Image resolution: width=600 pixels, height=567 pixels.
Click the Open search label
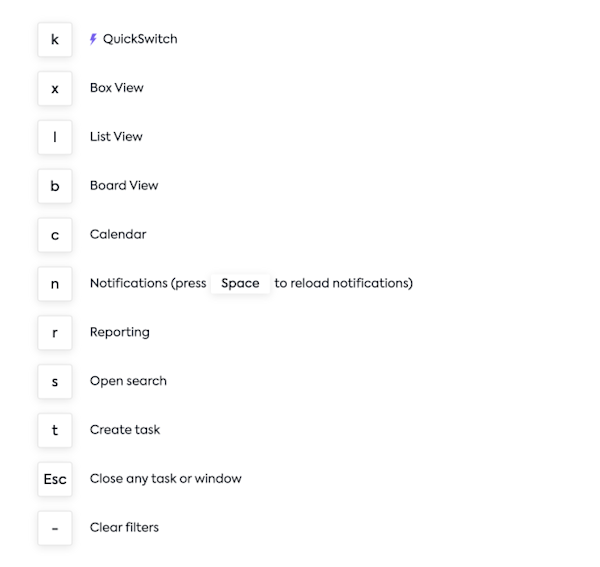coord(128,381)
